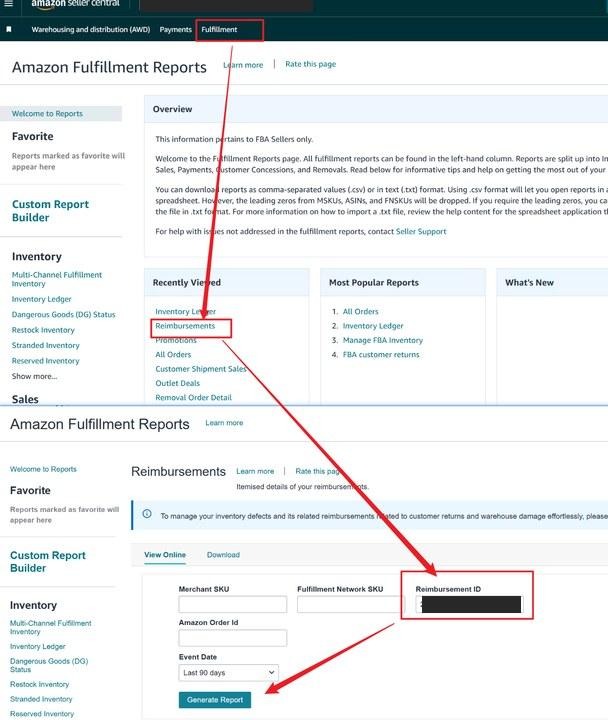Open Customer Shipment Sales in Recently Viewed
Screen dimensions: 608x720
pyautogui.click(x=201, y=369)
